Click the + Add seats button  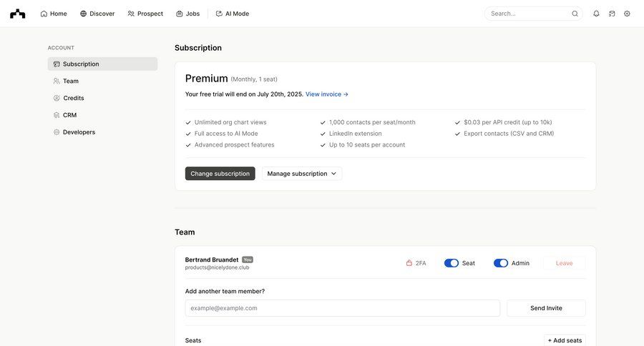[565, 340]
